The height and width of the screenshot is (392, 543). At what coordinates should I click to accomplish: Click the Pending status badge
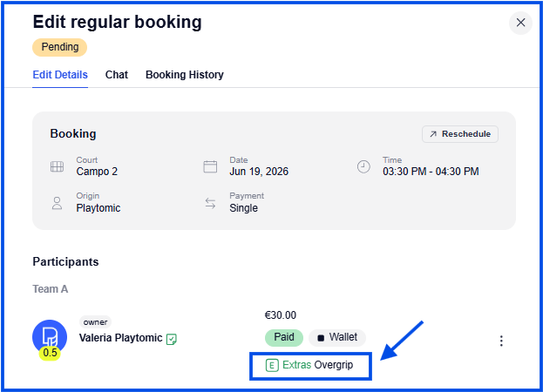point(59,47)
